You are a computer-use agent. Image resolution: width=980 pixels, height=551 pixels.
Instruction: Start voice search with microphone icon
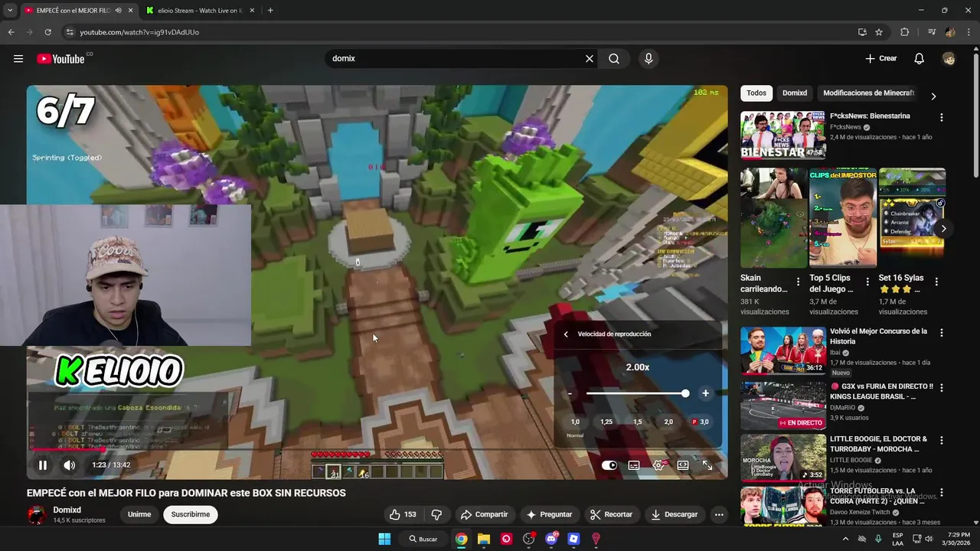648,59
